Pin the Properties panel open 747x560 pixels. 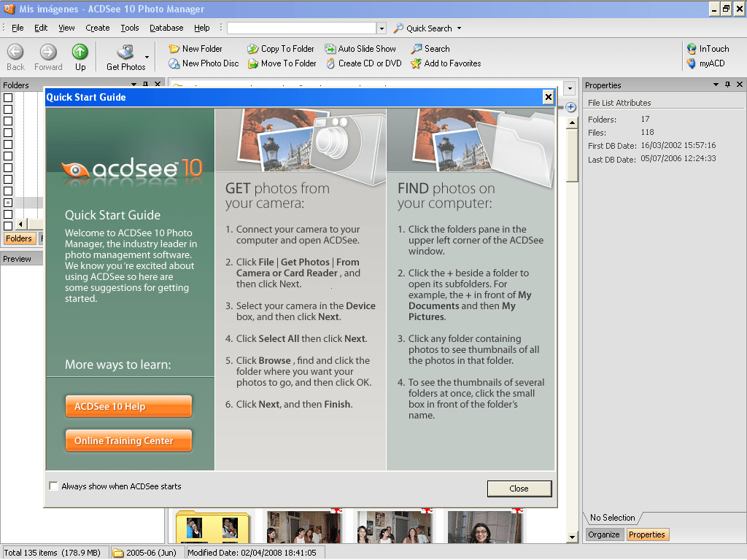[727, 84]
